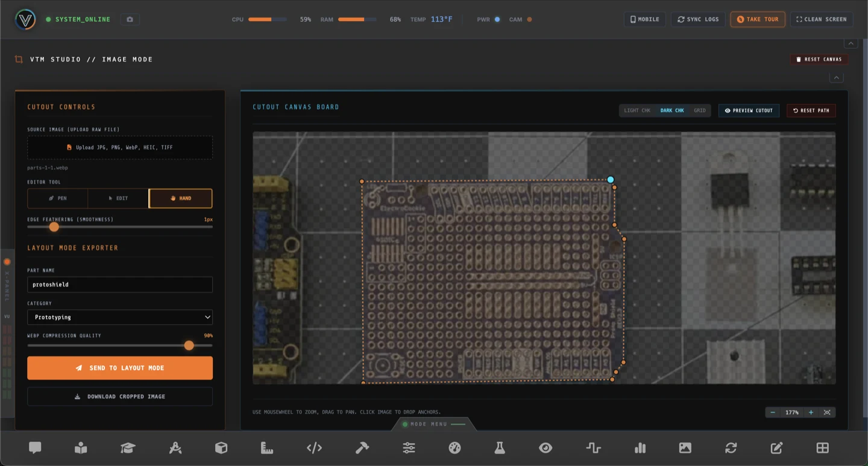Open the waveform icon in bottom dock
Screen dimensions: 868x466
tap(593, 448)
